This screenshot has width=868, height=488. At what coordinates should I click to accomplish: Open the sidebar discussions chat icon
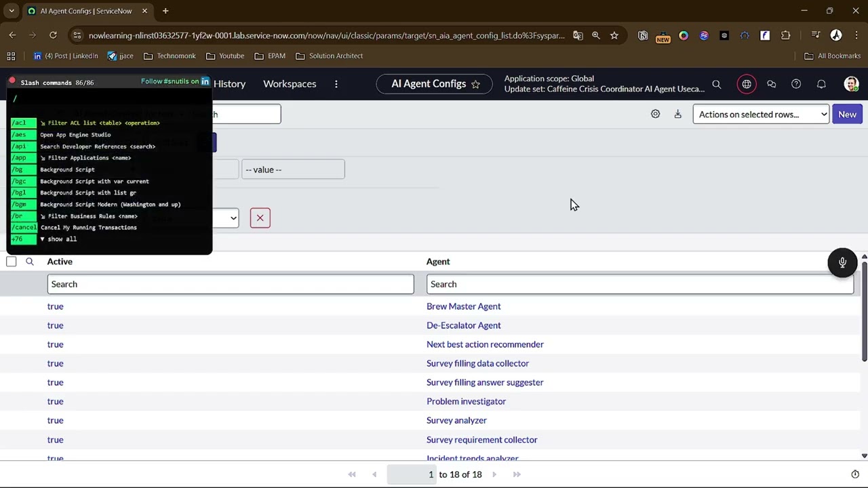point(772,84)
